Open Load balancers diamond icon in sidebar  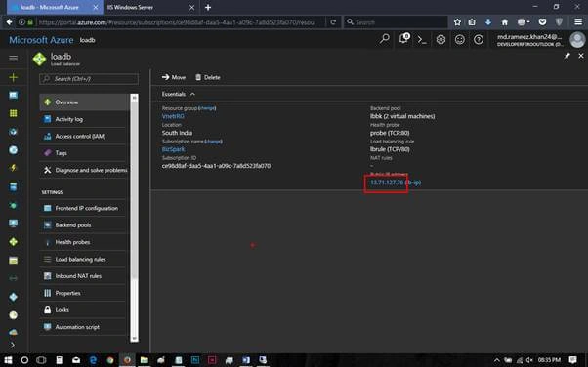point(13,242)
